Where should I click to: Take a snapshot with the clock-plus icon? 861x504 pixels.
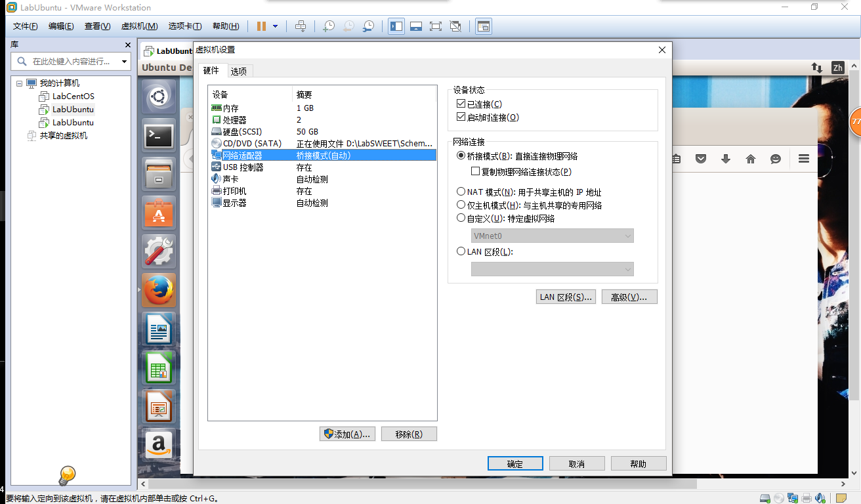click(x=329, y=26)
